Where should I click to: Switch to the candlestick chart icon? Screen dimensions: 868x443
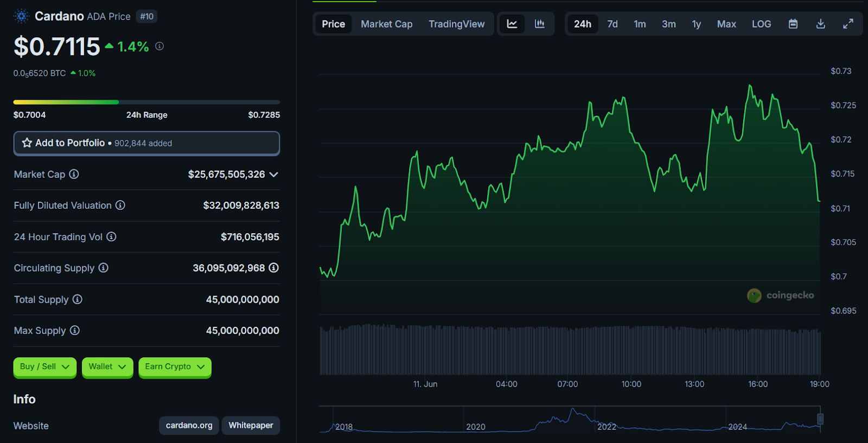tap(539, 24)
